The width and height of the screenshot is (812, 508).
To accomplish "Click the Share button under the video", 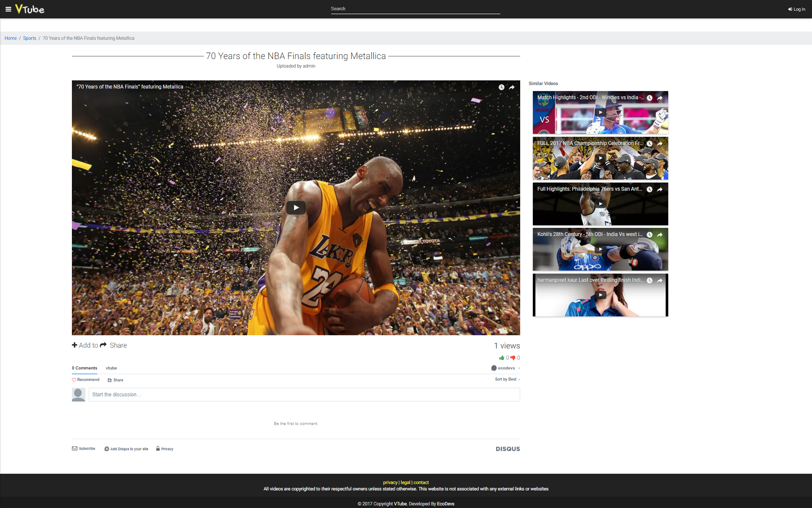I will tap(113, 345).
